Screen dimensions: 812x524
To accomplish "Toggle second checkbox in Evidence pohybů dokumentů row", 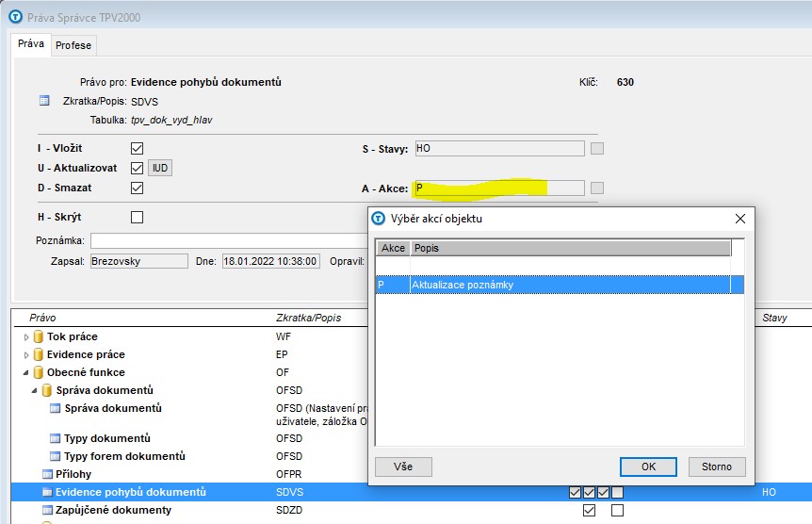I will click(590, 492).
